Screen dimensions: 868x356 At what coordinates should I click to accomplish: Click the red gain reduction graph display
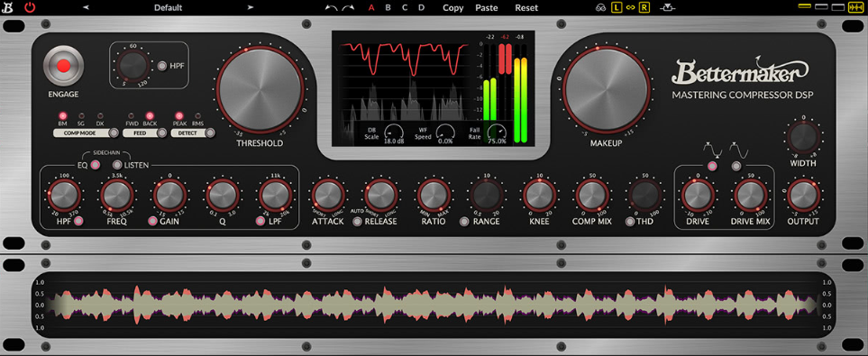tap(405, 60)
